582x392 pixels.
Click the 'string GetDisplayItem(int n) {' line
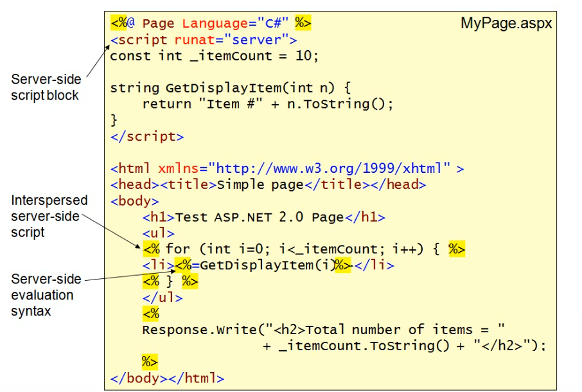click(231, 88)
